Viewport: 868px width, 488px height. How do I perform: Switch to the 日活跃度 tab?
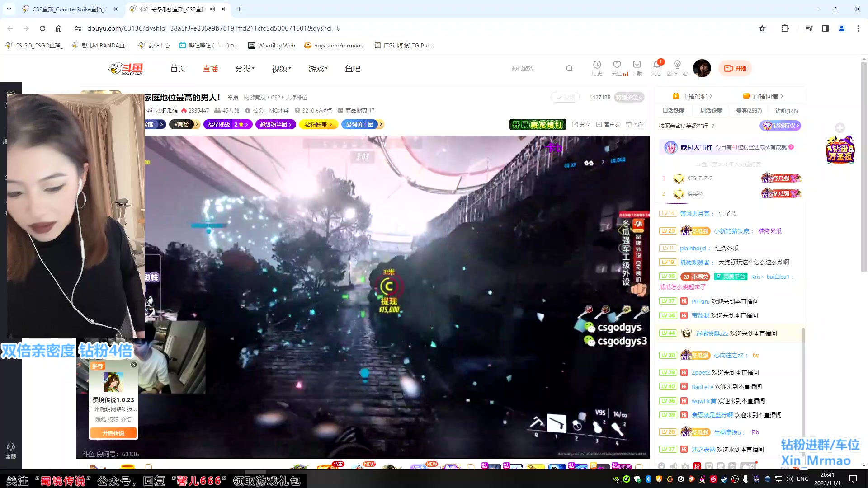(673, 111)
